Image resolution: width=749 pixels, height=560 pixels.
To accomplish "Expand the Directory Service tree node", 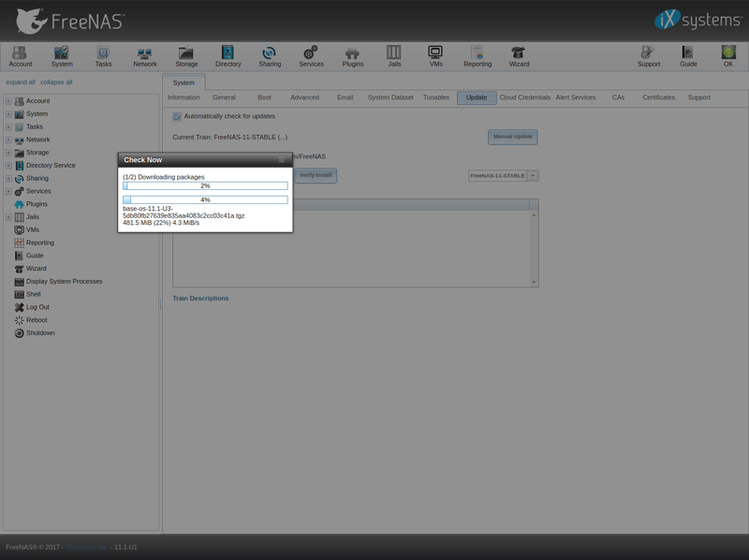I will click(8, 166).
